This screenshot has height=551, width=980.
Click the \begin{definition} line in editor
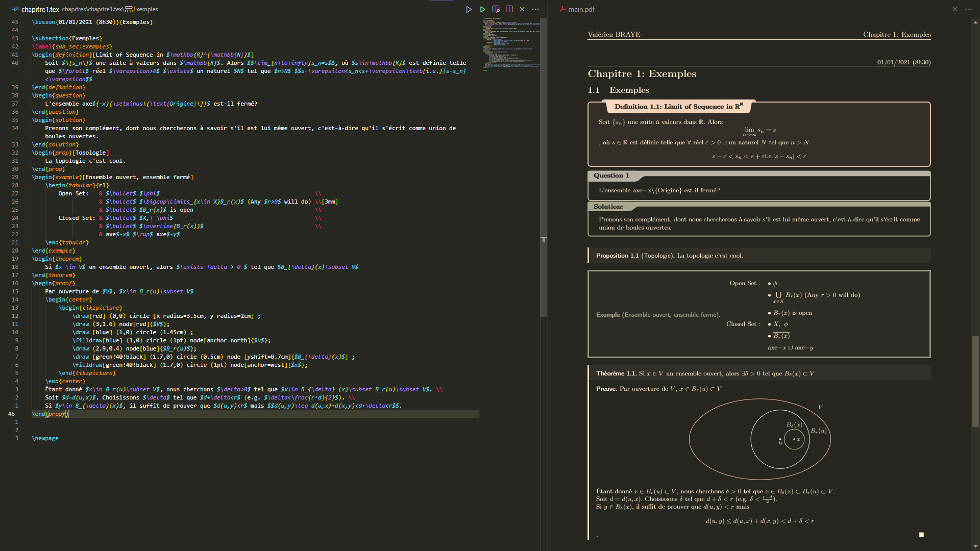point(143,55)
